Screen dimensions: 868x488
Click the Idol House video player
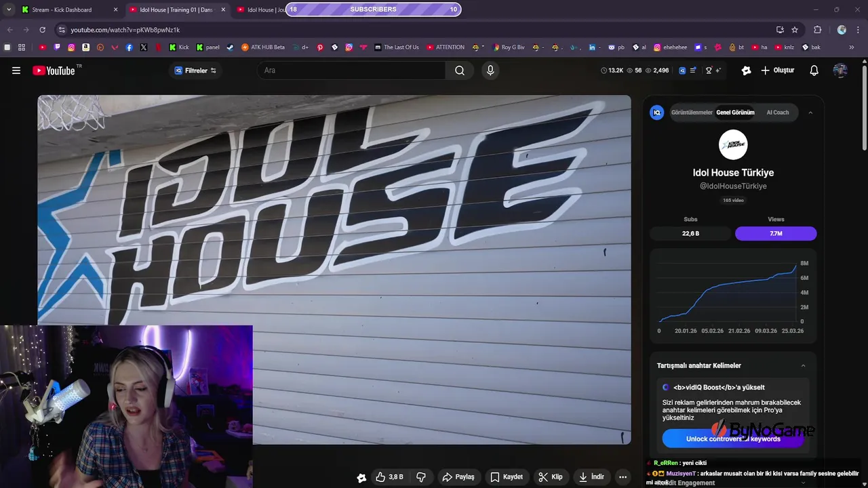tap(334, 270)
